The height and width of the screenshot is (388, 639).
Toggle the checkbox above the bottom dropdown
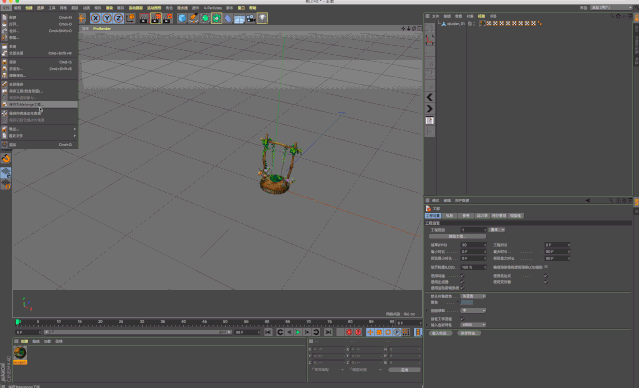(462, 318)
